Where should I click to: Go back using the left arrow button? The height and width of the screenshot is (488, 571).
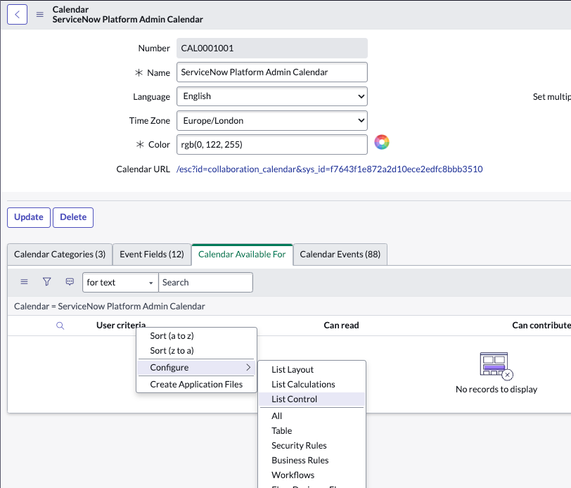tap(17, 15)
